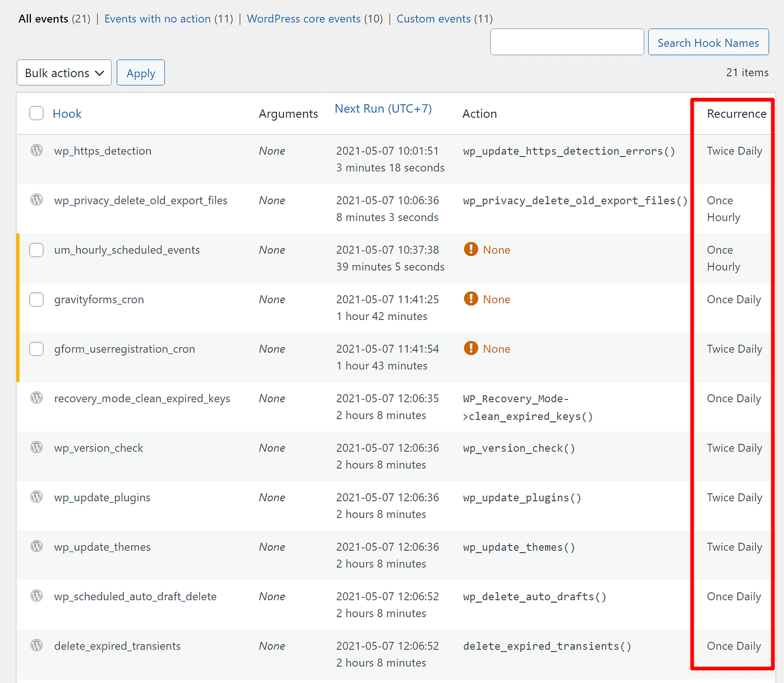784x683 pixels.
Task: Switch to the Custom events filter
Action: (x=433, y=18)
